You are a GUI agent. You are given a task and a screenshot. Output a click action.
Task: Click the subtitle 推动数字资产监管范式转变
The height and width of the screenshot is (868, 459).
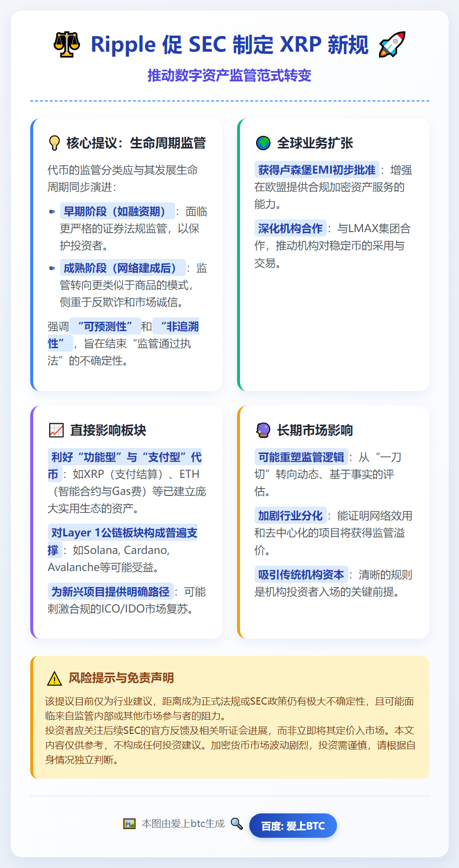point(229,76)
